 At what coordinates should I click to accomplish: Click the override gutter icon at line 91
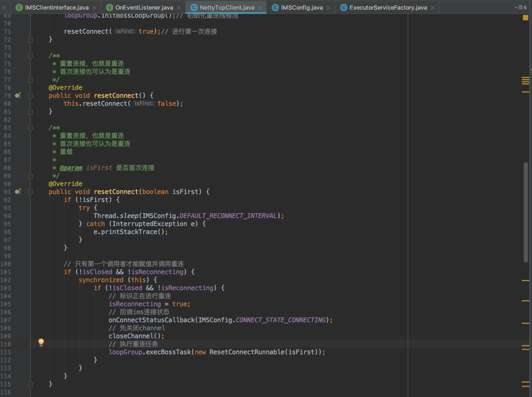[x=18, y=192]
